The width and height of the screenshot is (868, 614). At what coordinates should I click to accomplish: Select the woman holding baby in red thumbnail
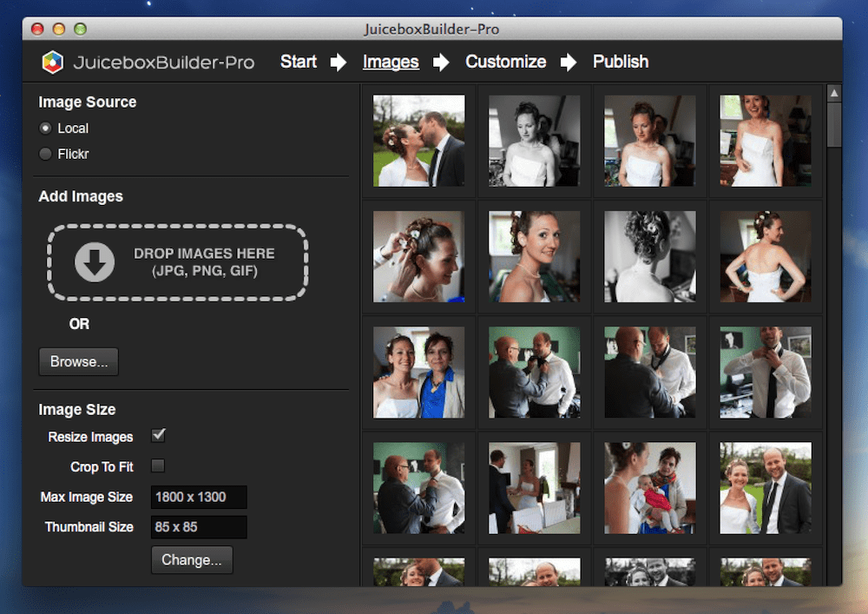point(650,488)
